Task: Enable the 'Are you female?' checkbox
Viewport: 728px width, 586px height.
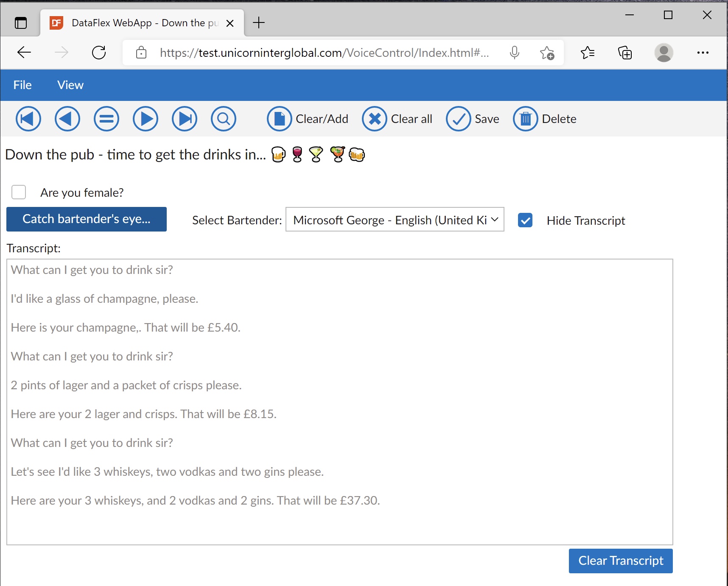Action: (18, 192)
